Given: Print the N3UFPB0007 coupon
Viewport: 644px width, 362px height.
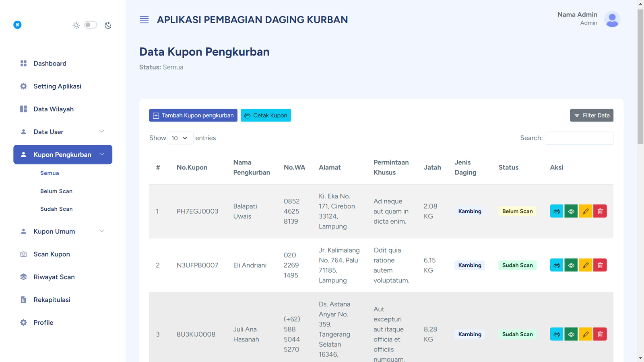Looking at the screenshot, I should (557, 265).
